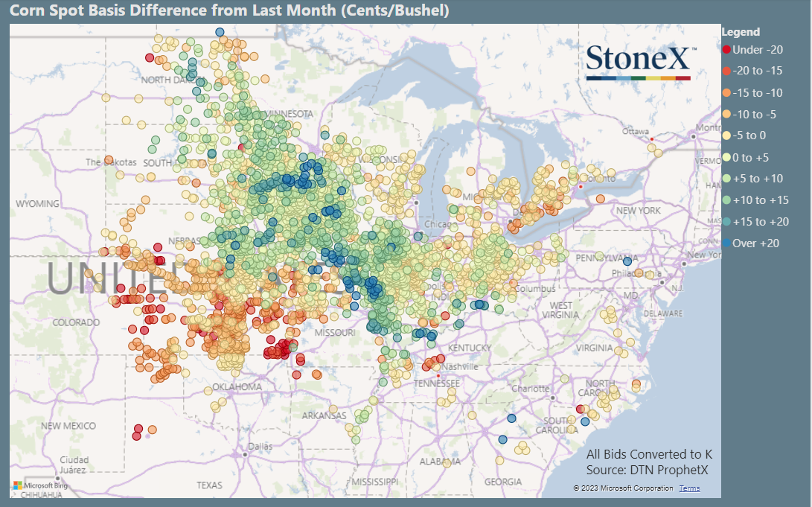The height and width of the screenshot is (507, 812).
Task: Pick the '+10 to +15' legend swatch
Action: click(726, 200)
